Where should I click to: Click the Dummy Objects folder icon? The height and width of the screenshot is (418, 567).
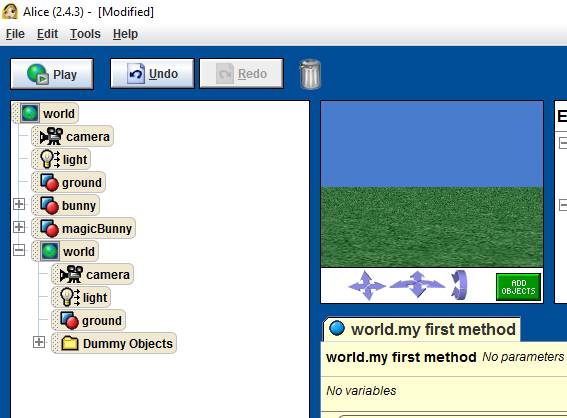click(70, 344)
